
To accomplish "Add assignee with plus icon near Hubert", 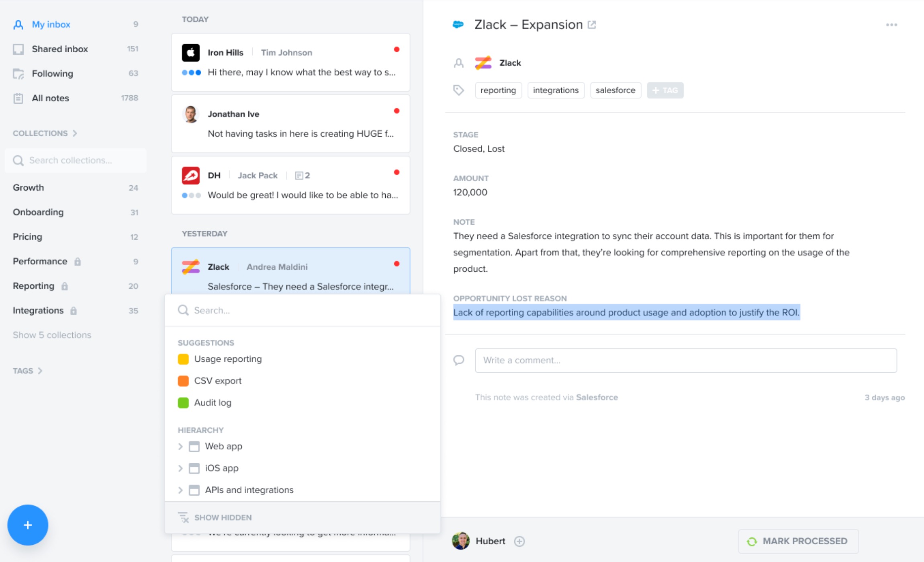I will click(x=519, y=541).
